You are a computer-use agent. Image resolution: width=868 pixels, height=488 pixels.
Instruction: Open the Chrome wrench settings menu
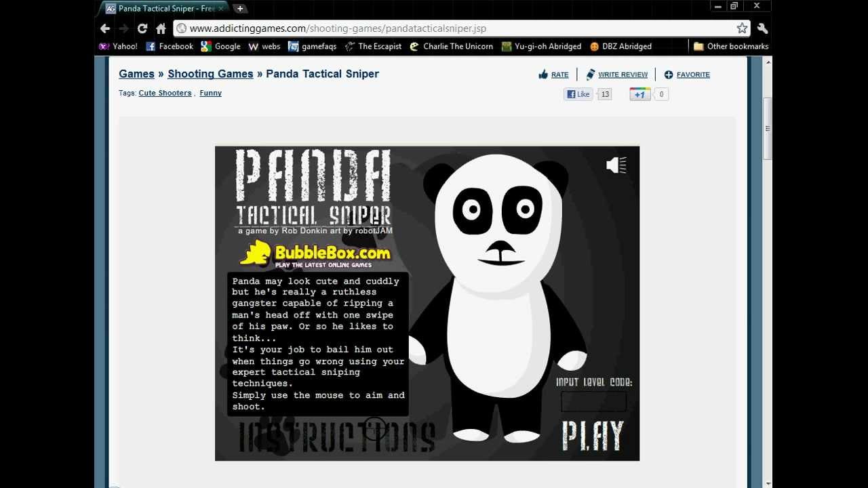tap(762, 28)
